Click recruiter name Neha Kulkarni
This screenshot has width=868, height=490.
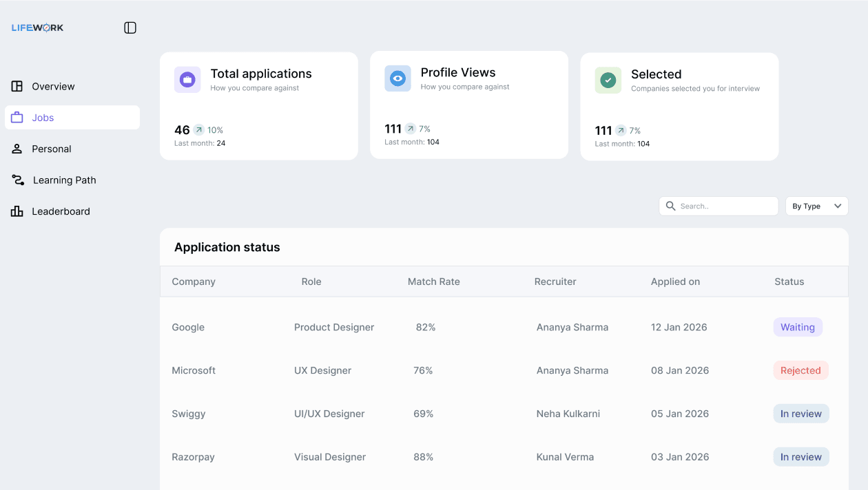coord(568,414)
